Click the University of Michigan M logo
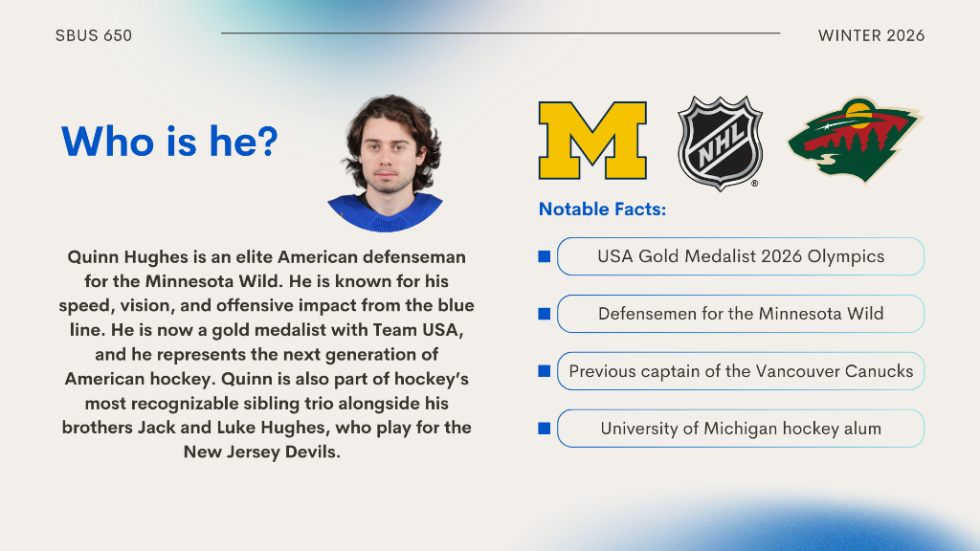980x551 pixels. coord(592,141)
